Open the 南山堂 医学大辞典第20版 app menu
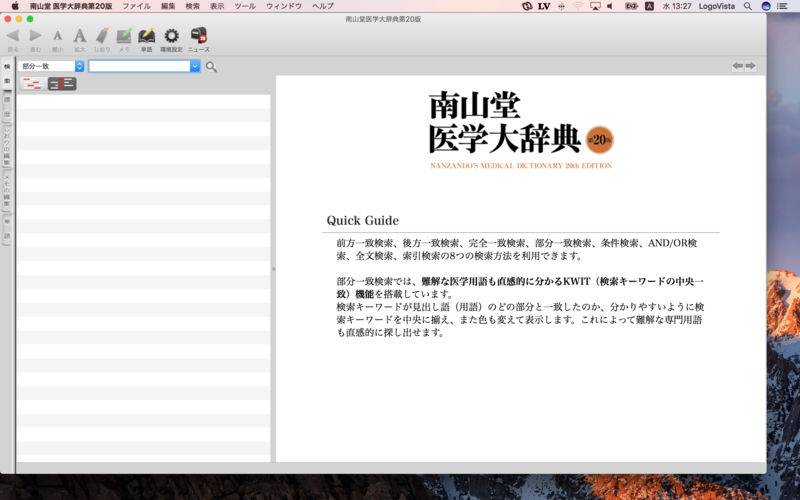The height and width of the screenshot is (500, 800). tap(71, 6)
